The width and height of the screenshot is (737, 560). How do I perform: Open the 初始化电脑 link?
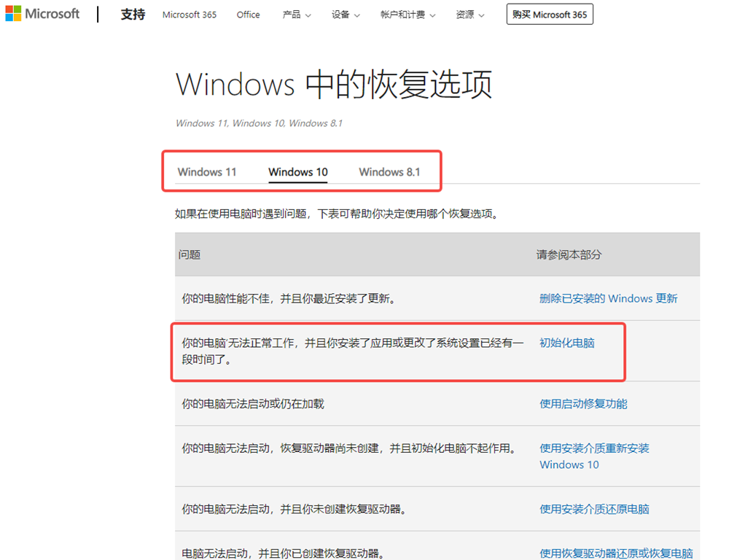pyautogui.click(x=566, y=343)
